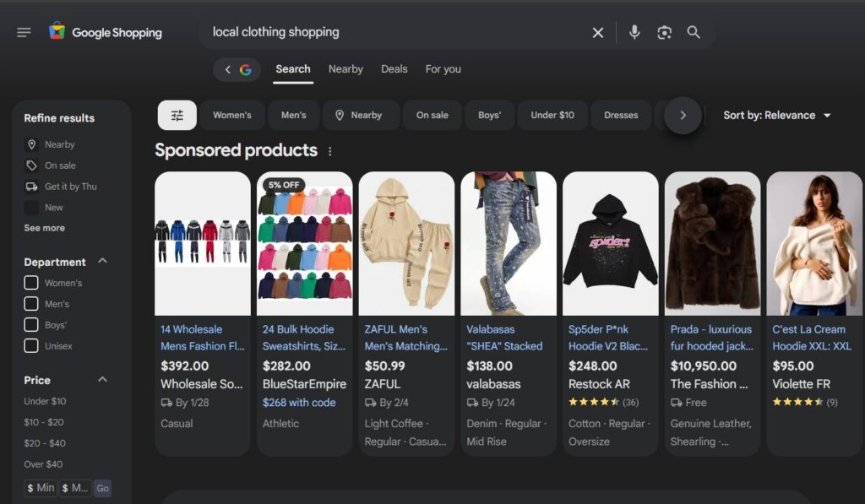The image size is (865, 504).
Task: Switch to the Deals tab
Action: tap(394, 69)
